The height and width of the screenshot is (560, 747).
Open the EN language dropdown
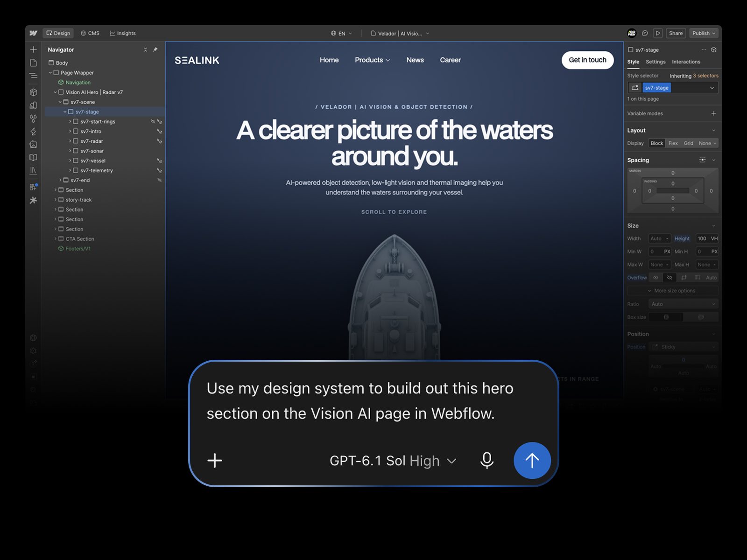(341, 33)
